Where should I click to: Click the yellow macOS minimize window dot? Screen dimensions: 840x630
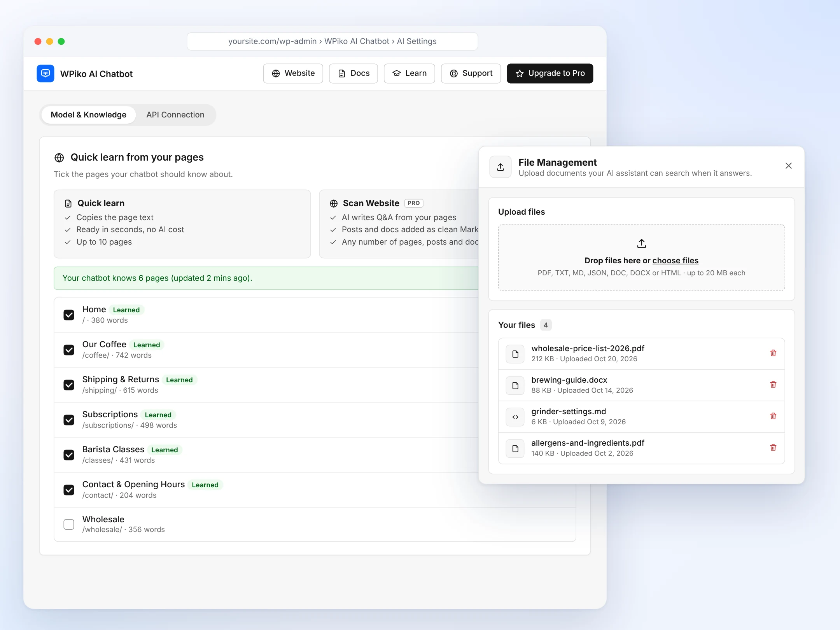point(49,41)
